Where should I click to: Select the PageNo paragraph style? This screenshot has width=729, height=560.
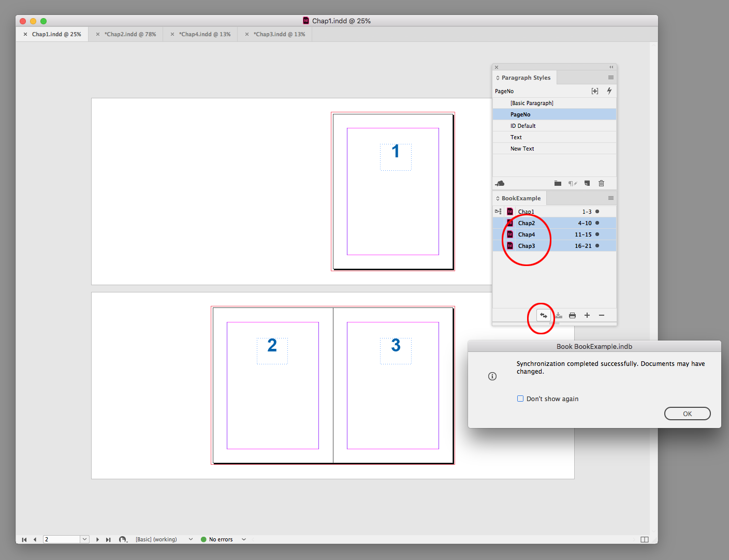(555, 114)
